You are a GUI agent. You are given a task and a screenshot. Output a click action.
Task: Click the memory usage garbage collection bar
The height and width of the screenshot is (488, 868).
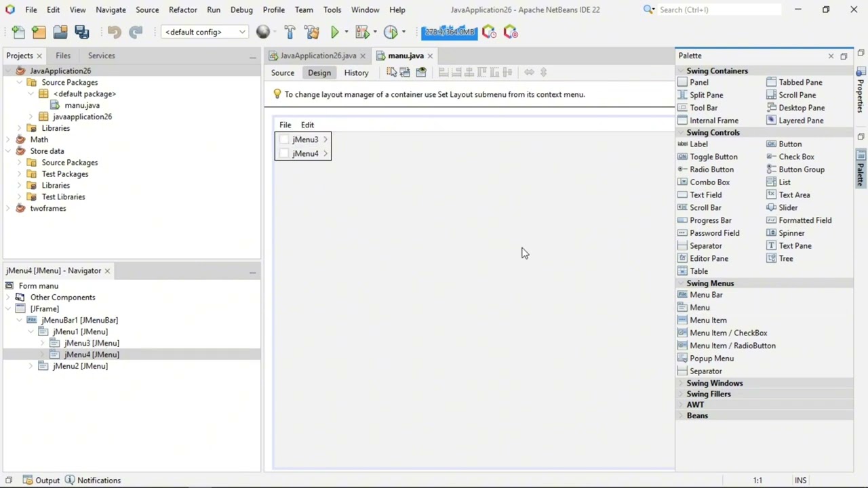[x=449, y=32]
